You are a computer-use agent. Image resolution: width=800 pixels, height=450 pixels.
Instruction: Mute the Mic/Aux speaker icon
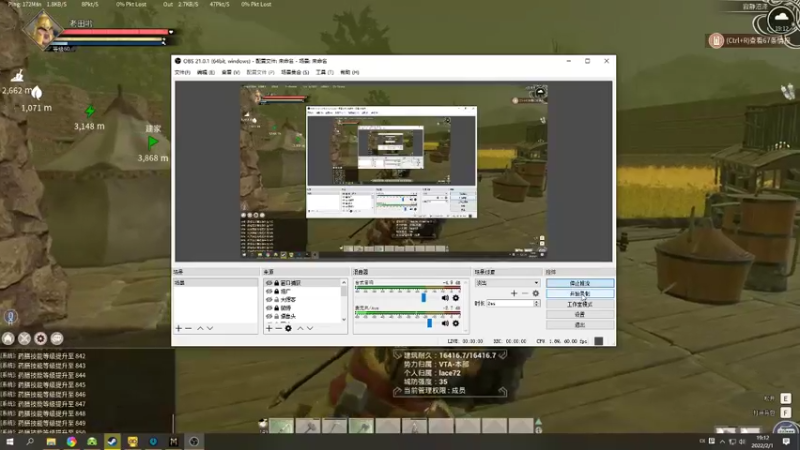[x=445, y=323]
